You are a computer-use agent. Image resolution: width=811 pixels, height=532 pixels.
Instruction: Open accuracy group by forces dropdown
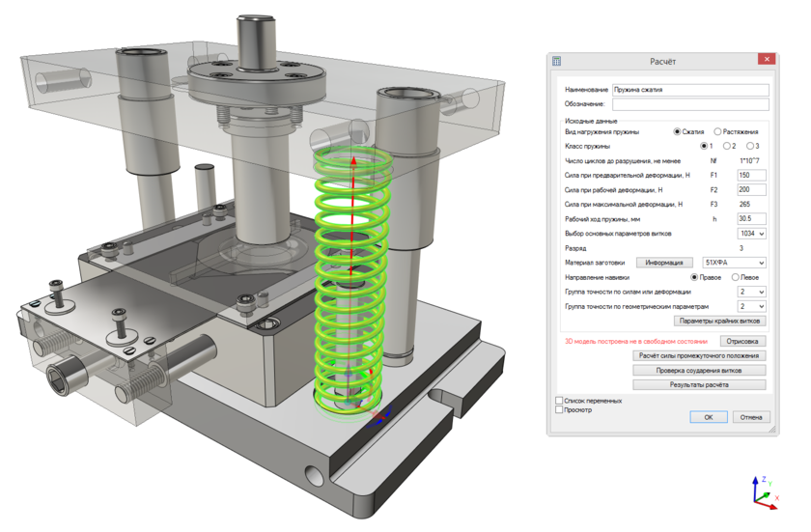(x=752, y=292)
